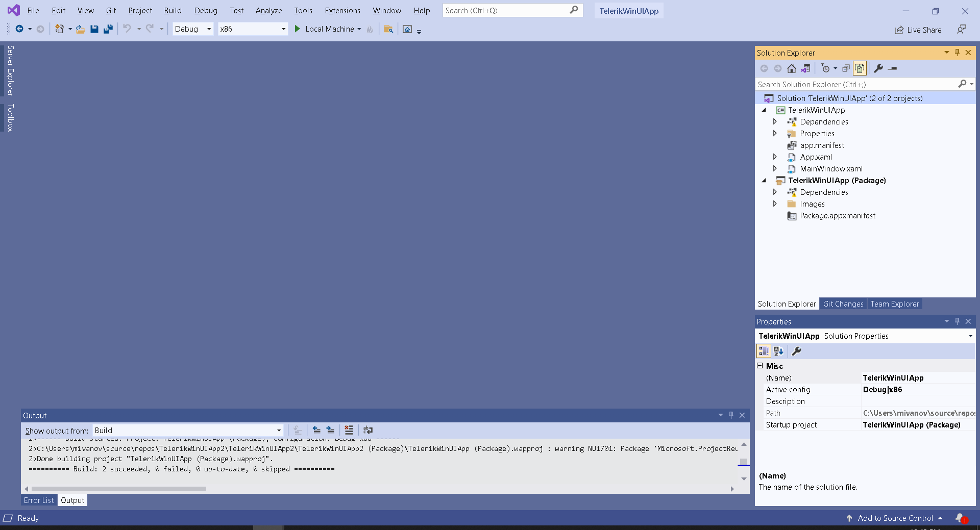Click the Find in Files toolbar icon
Screen dimensions: 980x530
click(x=388, y=29)
